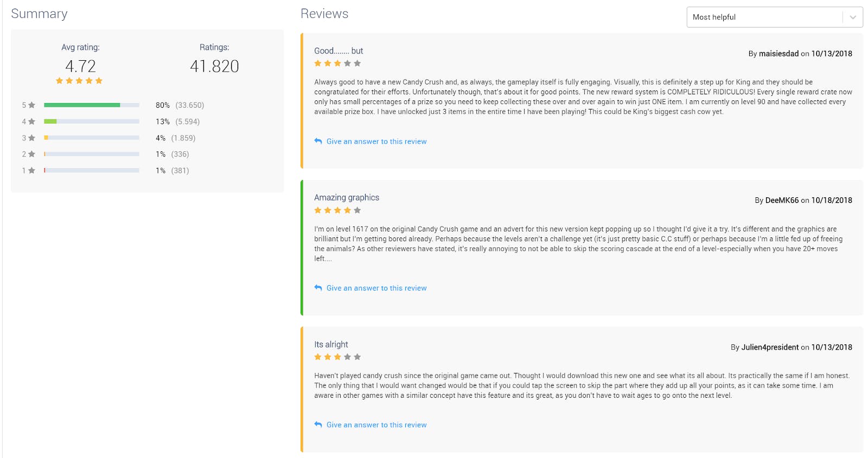Click reviewer name Julien4president

[770, 347]
